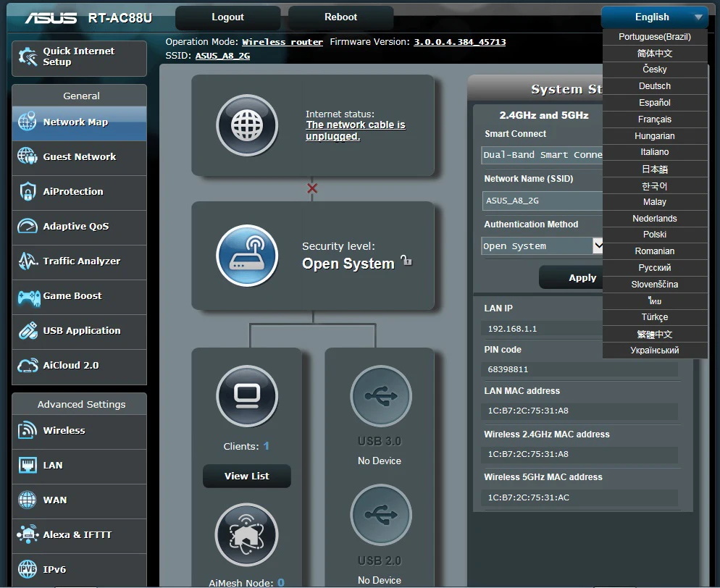The width and height of the screenshot is (720, 588).
Task: Click the USB 3.0 device icon
Action: pos(381,395)
